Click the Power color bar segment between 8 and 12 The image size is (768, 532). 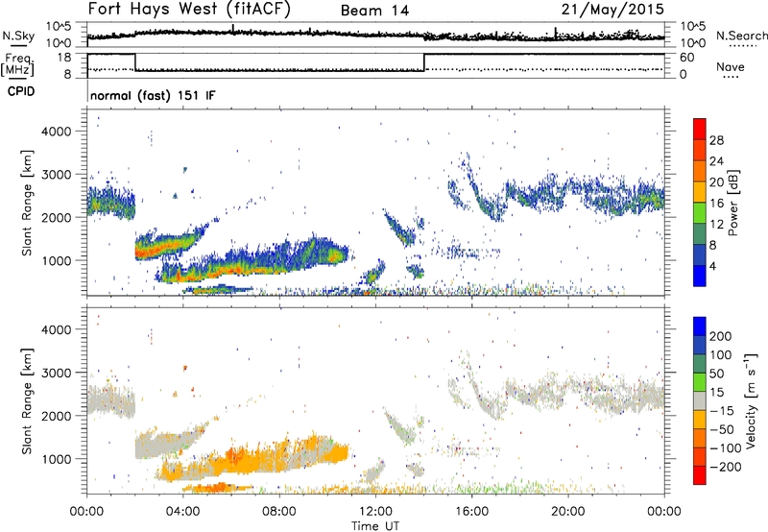tap(700, 234)
